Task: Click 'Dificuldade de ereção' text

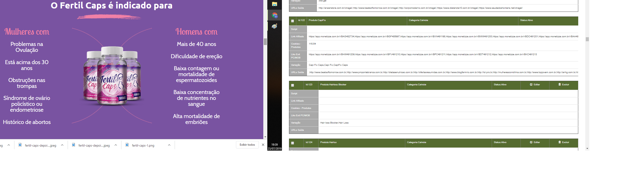Action: pyautogui.click(x=197, y=56)
